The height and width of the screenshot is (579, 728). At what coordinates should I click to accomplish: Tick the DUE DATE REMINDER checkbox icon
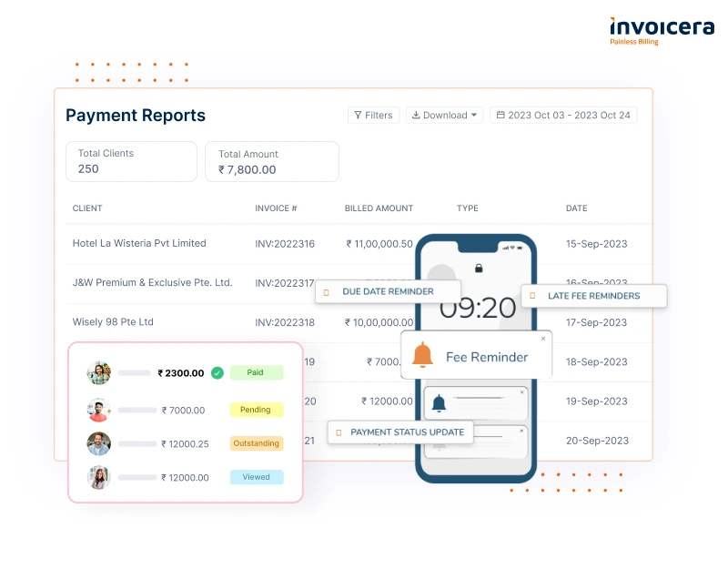(327, 292)
